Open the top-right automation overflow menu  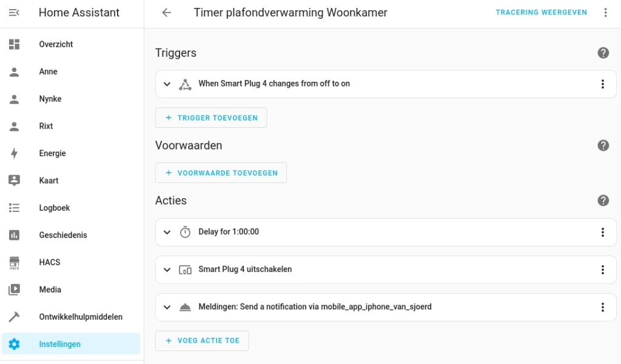pyautogui.click(x=605, y=12)
